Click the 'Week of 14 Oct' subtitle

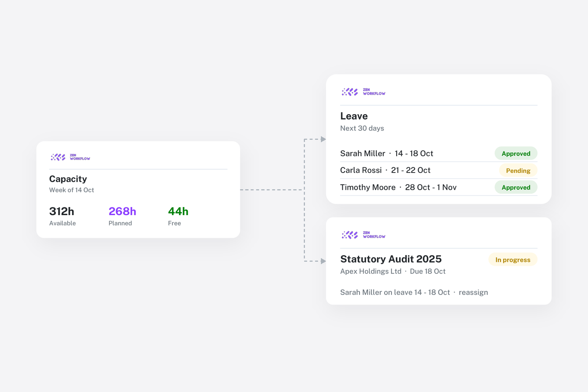[x=72, y=190]
